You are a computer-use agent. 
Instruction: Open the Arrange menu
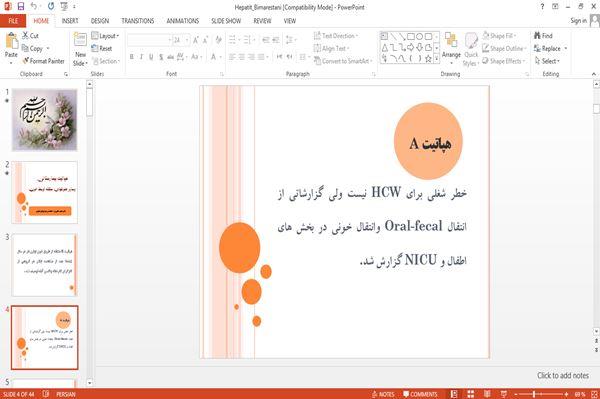click(x=451, y=48)
